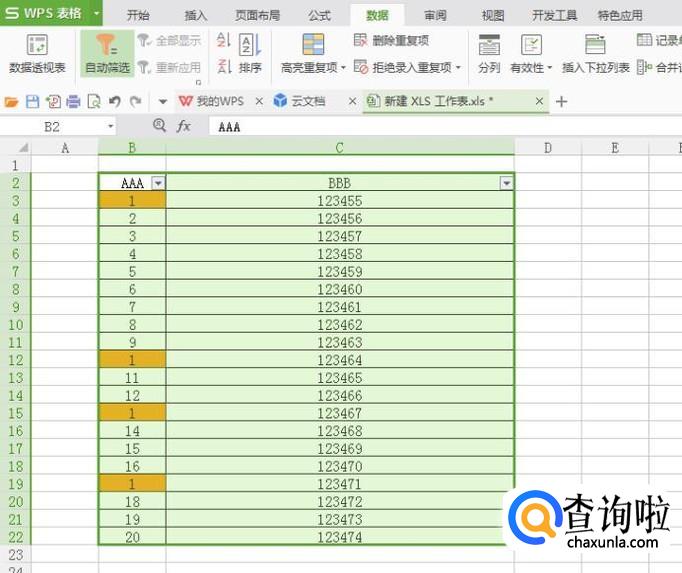
Task: Click the 插入下拉列表 icon
Action: (x=595, y=46)
